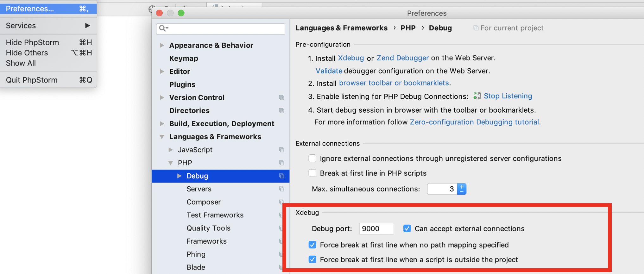
Task: Click the Preferences search field
Action: pyautogui.click(x=221, y=28)
